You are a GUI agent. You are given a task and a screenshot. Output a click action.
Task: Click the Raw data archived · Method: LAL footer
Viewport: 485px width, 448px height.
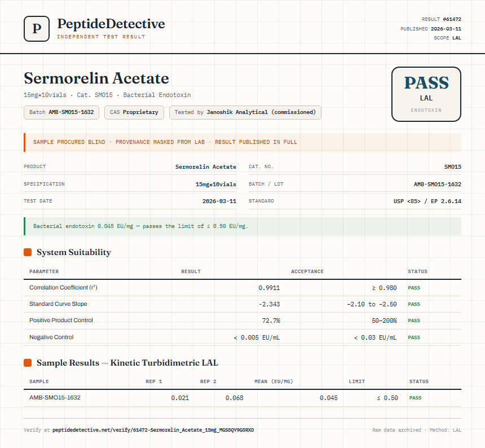pyautogui.click(x=417, y=430)
